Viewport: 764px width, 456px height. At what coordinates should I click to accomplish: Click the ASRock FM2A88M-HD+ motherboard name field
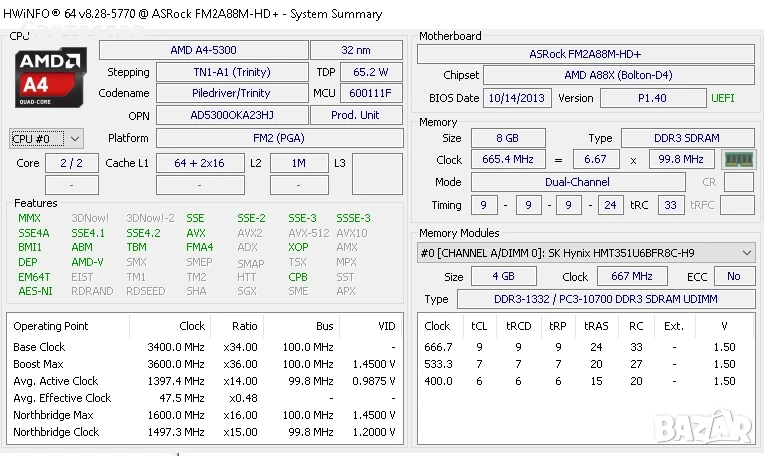tap(585, 54)
